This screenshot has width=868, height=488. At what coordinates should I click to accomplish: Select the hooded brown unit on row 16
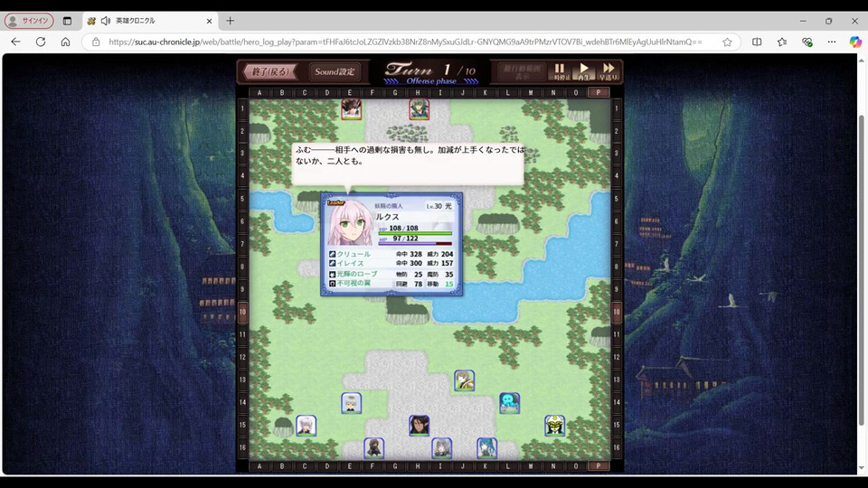pyautogui.click(x=373, y=448)
